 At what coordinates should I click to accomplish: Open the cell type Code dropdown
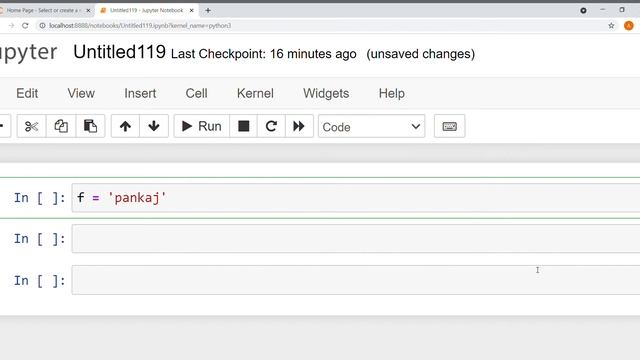(371, 127)
